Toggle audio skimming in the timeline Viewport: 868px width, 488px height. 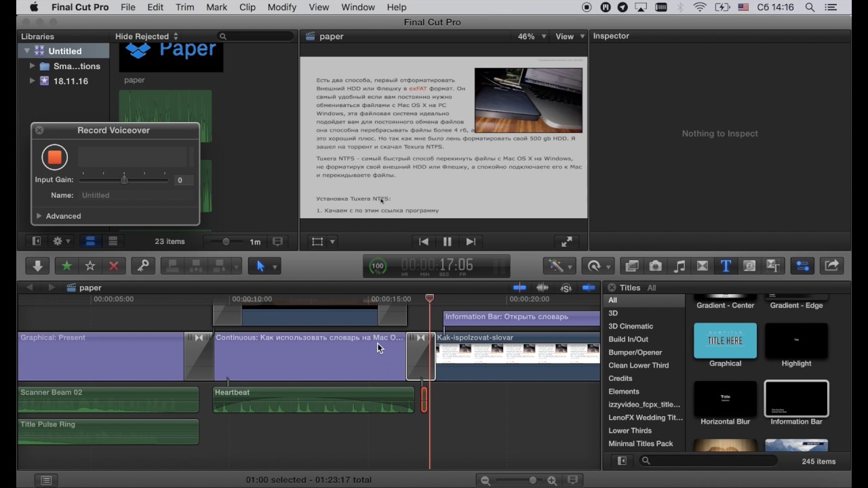542,288
